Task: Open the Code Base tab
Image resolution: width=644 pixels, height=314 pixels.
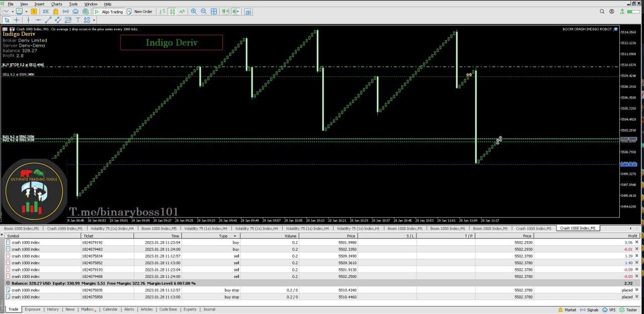Action: [x=168, y=309]
